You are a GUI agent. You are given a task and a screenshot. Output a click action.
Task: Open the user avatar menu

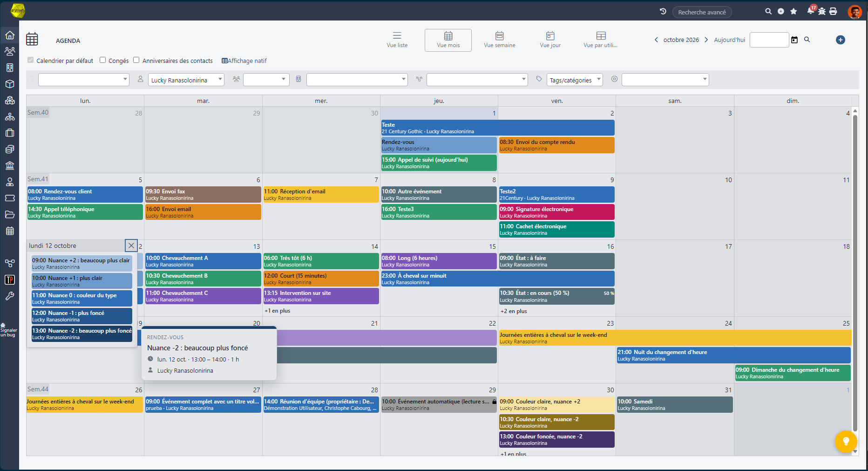point(854,12)
